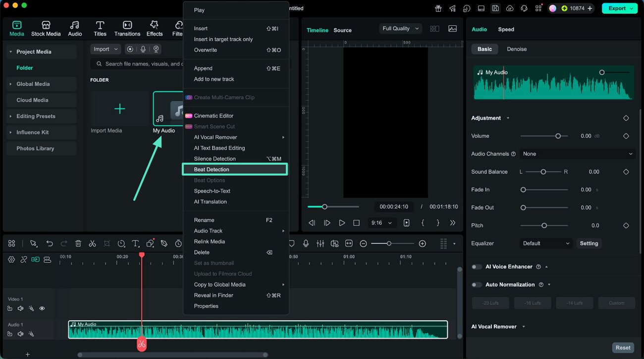Open support headset icon
This screenshot has height=359, width=644.
(524, 8)
